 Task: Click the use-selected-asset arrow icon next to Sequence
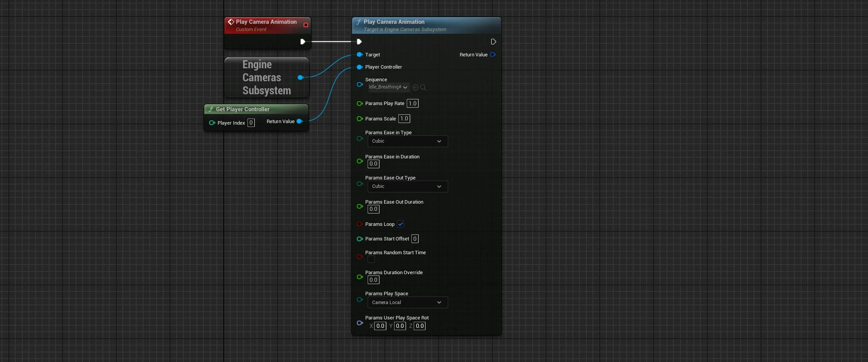point(415,87)
